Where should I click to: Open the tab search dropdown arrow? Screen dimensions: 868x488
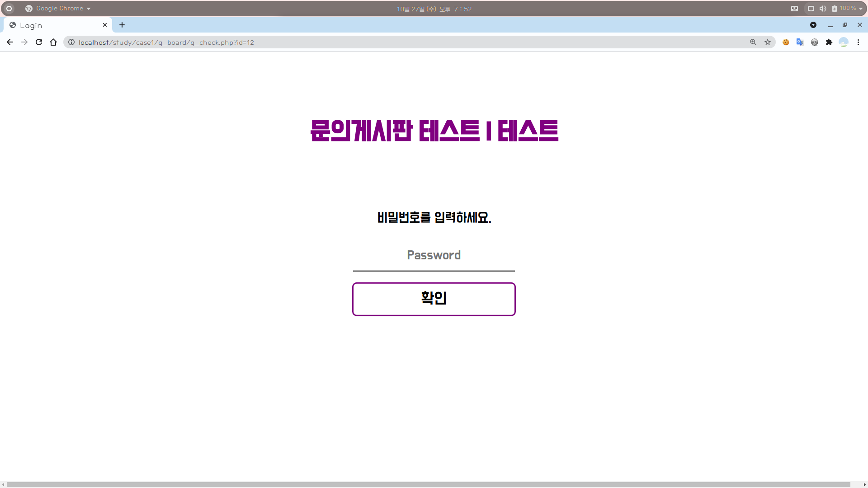click(813, 25)
